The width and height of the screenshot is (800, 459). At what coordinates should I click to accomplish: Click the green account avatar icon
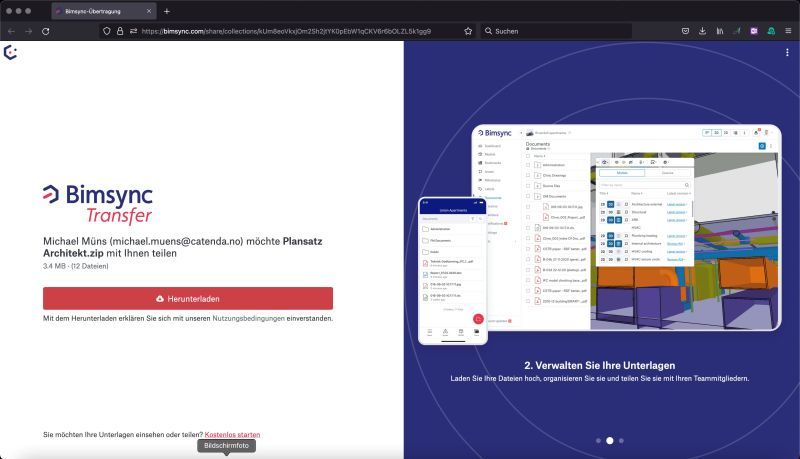[x=771, y=31]
